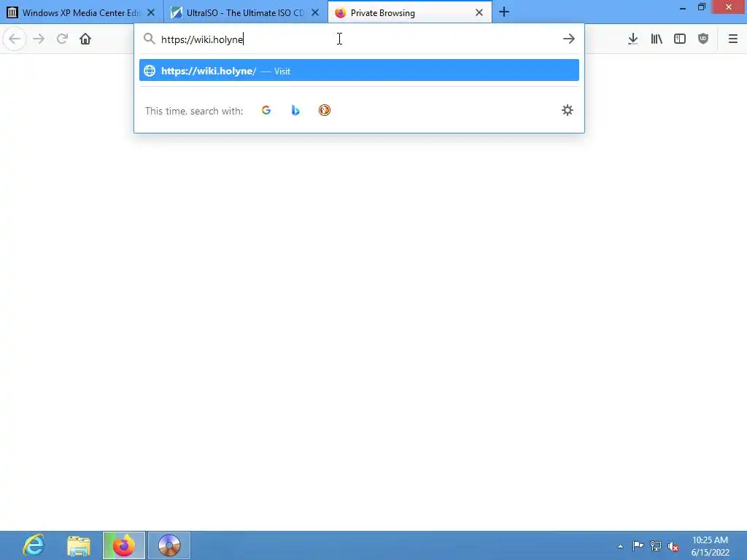Click in the address bar text field

tap(357, 39)
